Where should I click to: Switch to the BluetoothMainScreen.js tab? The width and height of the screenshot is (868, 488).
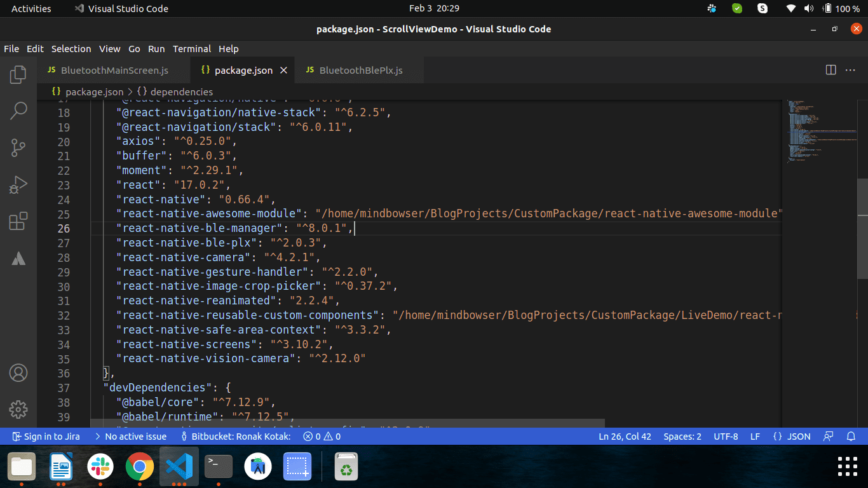pos(114,71)
